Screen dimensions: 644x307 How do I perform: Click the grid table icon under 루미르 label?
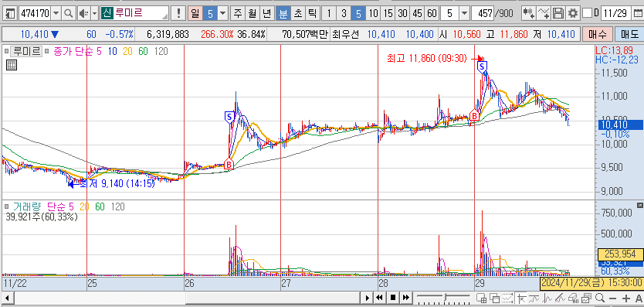11,65
